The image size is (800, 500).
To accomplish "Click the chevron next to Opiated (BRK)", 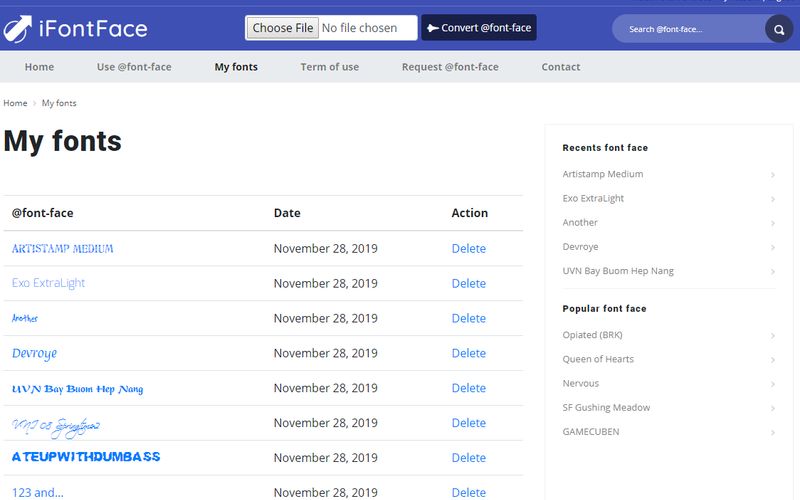I will 773,336.
